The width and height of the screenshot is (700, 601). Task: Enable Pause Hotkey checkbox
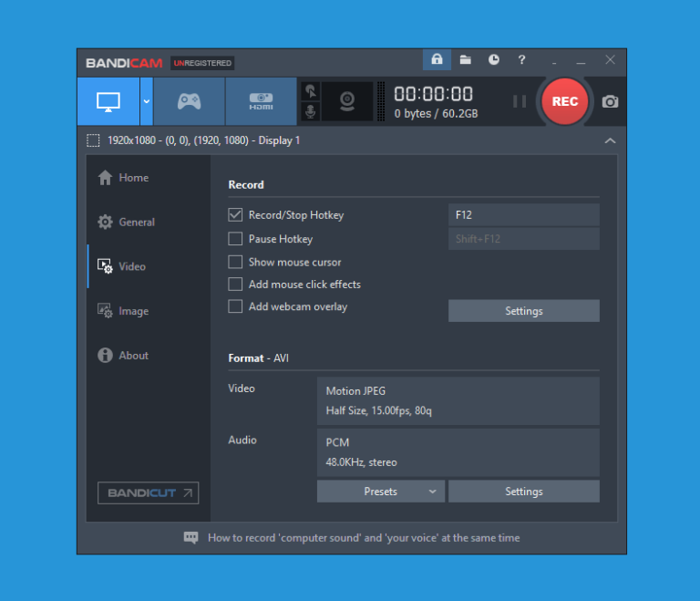tap(235, 239)
